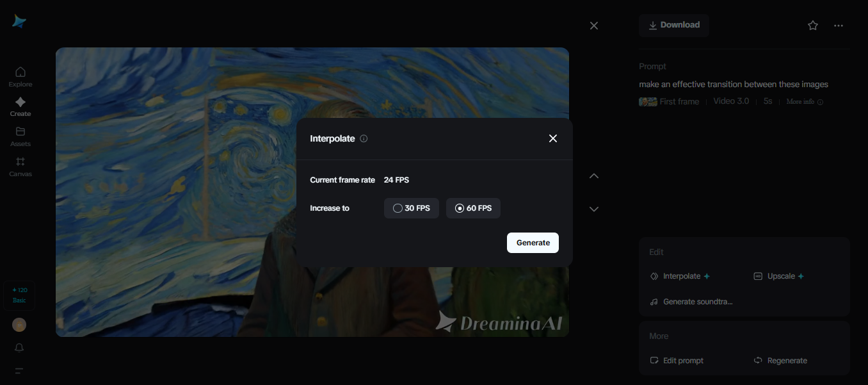Close the Interpolate dialog
Image resolution: width=868 pixels, height=385 pixels.
[553, 138]
